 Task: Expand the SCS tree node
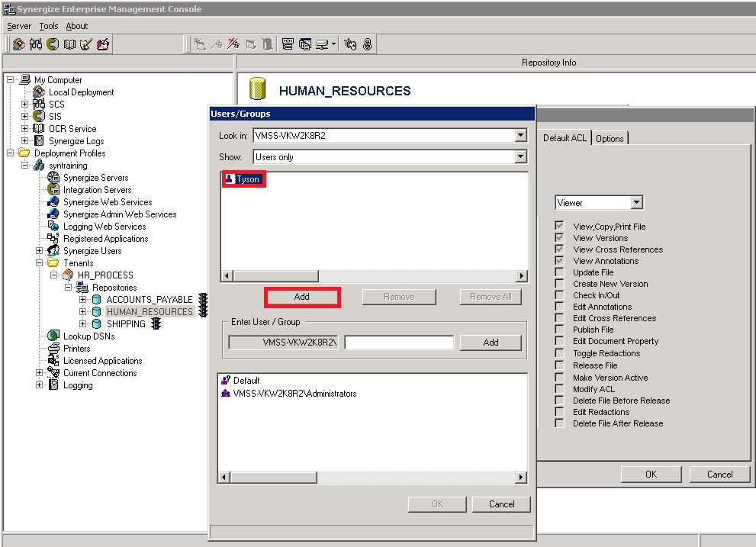24,105
